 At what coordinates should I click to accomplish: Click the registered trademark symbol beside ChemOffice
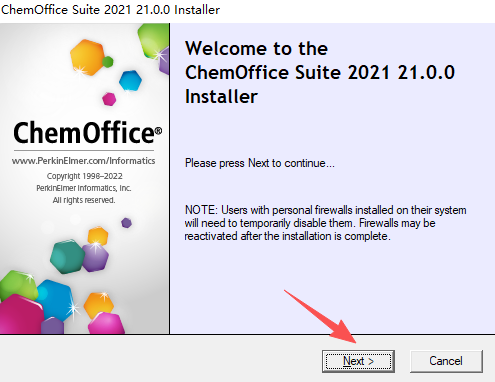pyautogui.click(x=159, y=131)
